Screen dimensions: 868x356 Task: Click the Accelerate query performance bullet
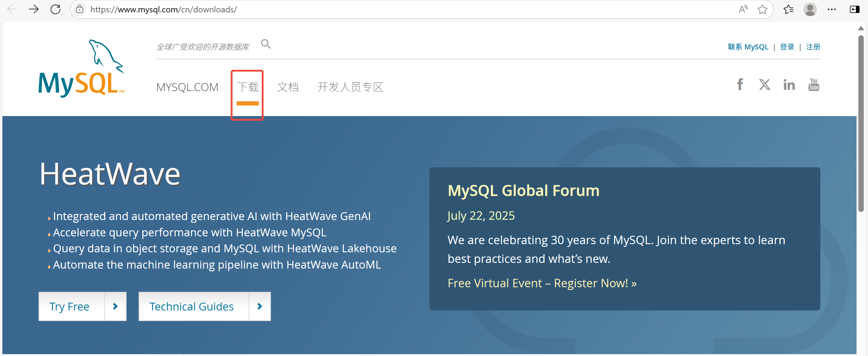tap(190, 232)
